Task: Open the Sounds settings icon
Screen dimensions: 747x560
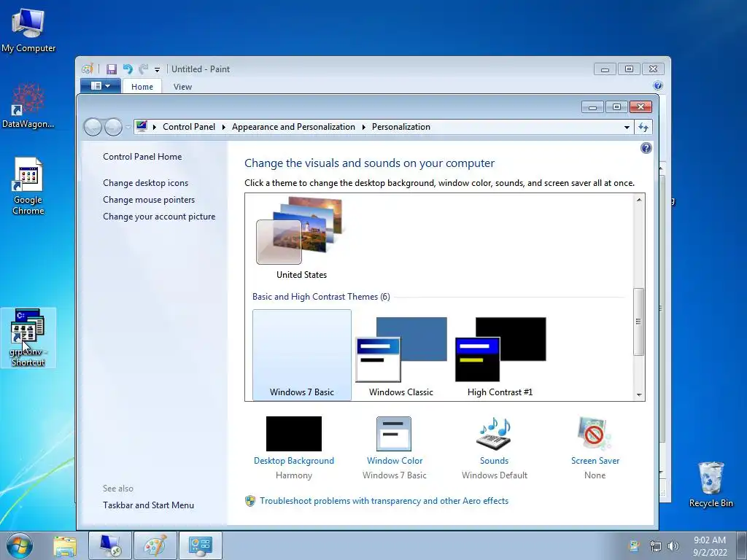Action: 494,434
